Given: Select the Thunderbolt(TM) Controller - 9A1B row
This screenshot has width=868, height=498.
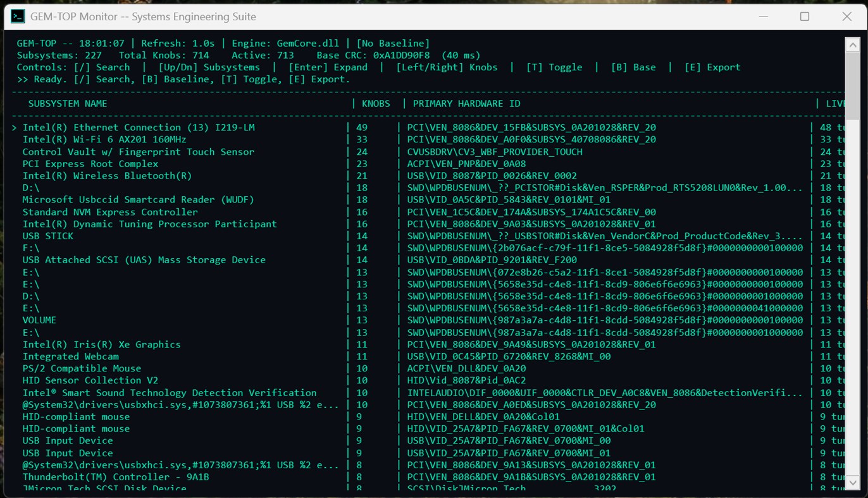Looking at the screenshot, I should (x=428, y=477).
